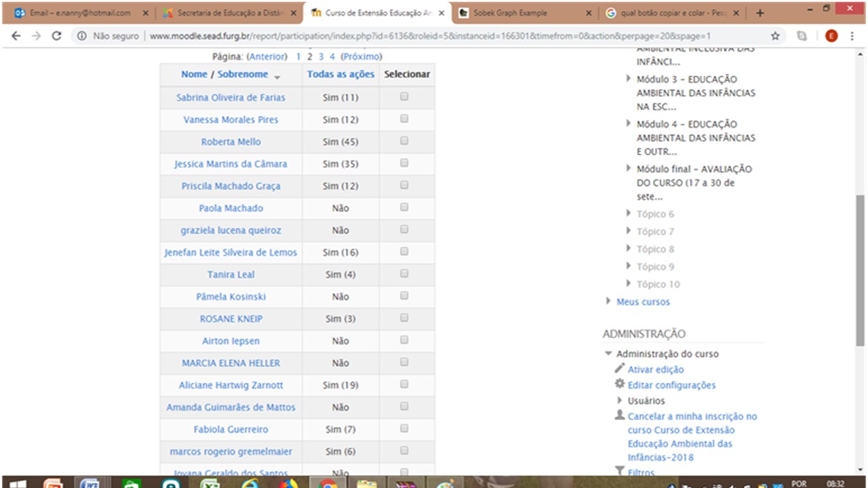Click the pencil icon beside Ativar edição
The width and height of the screenshot is (868, 488).
(x=619, y=368)
